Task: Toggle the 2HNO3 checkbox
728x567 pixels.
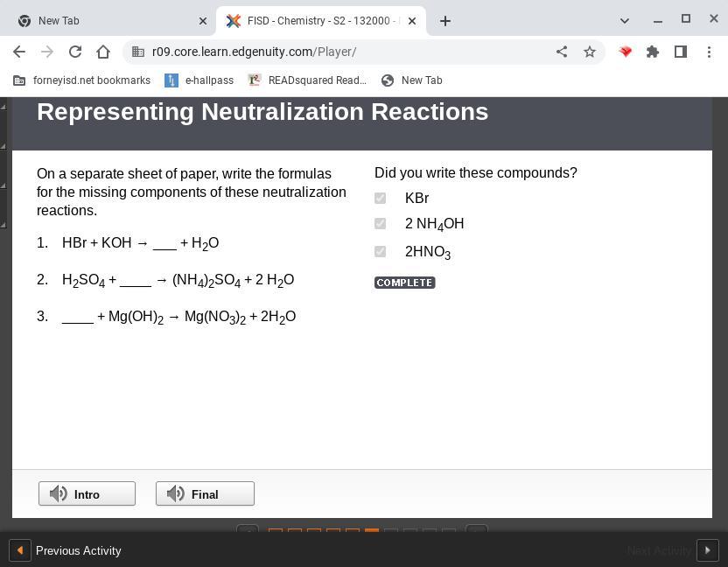Action: click(380, 252)
